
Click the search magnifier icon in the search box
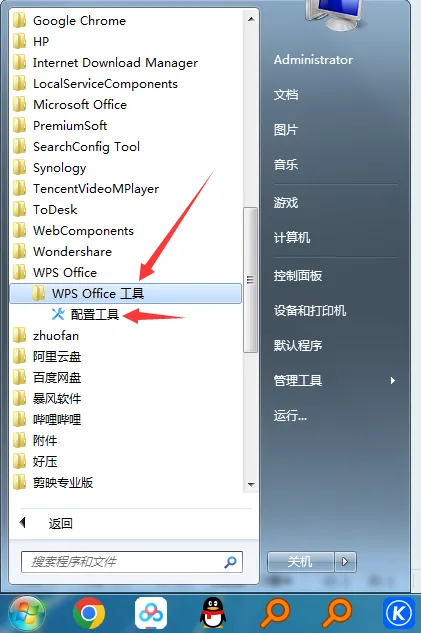coord(230,562)
